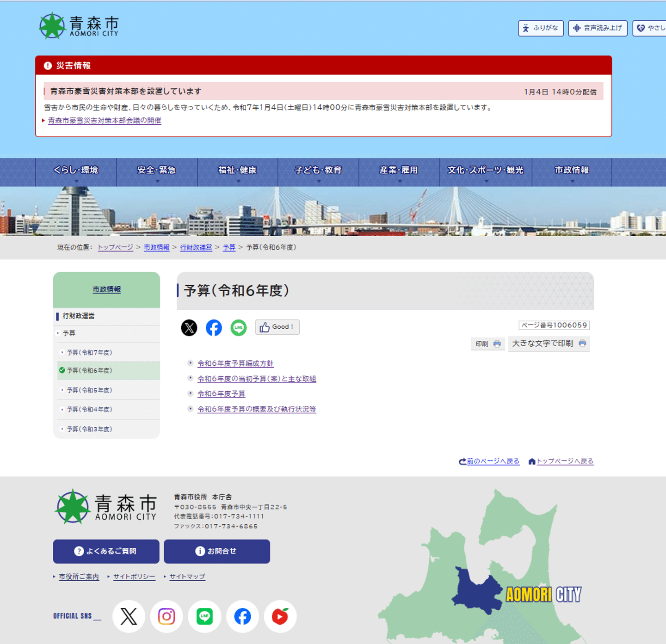Click the Good! thumbs-up button
Viewport: 666px width, 644px height.
[x=277, y=327]
